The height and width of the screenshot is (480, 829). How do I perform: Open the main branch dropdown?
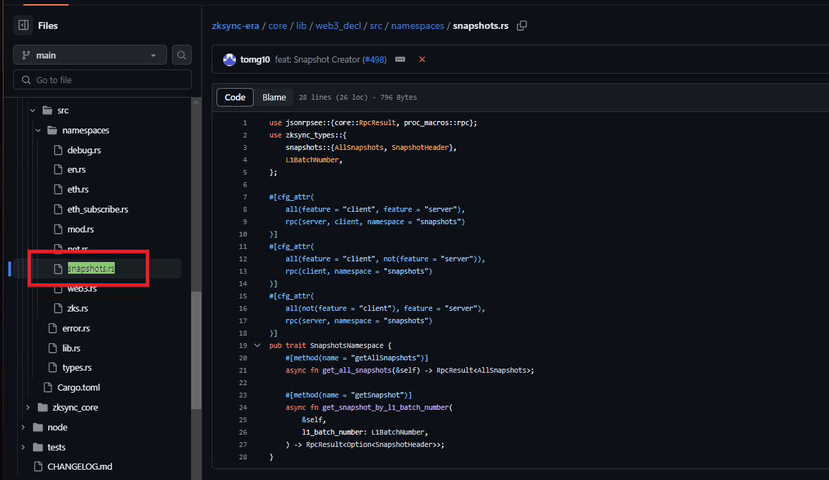[x=89, y=56]
